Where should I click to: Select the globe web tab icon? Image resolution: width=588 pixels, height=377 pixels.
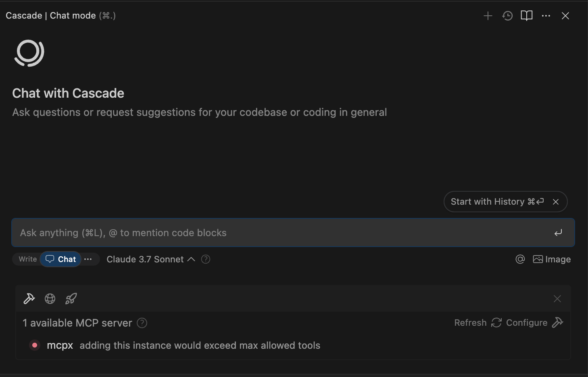click(50, 299)
